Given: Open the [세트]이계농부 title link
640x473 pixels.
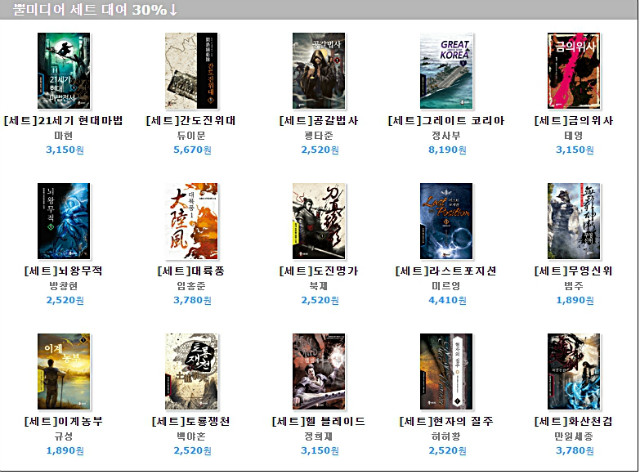Looking at the screenshot, I should click(x=63, y=421).
